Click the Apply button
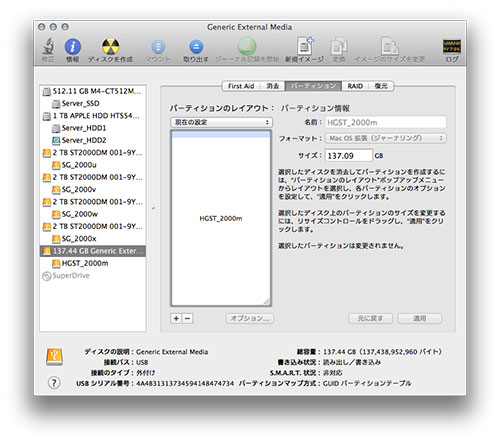Viewport: 500px width, 442px height. pyautogui.click(x=420, y=318)
